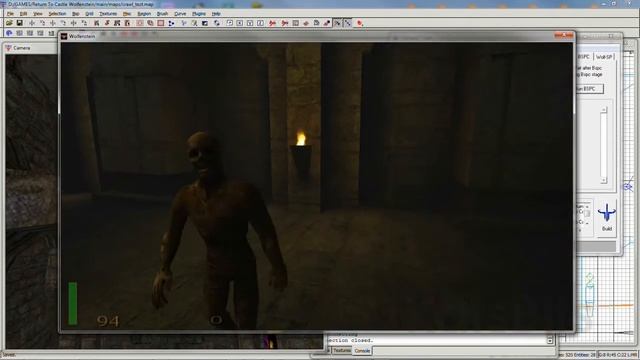Click the Hollow red square icon

[x=161, y=23]
